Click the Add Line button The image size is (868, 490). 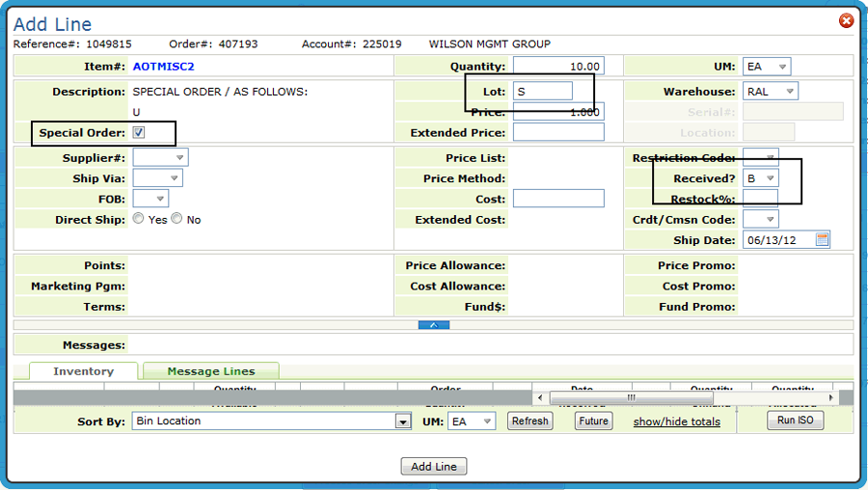pyautogui.click(x=434, y=467)
